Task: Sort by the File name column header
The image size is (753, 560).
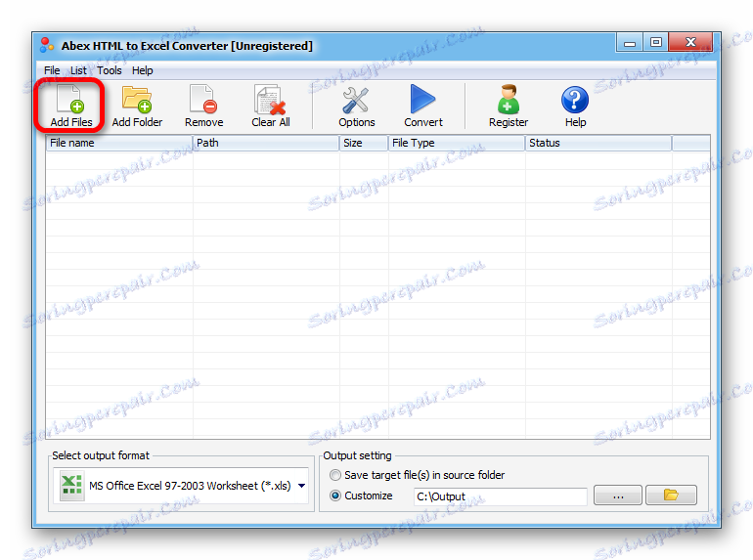Action: tap(119, 143)
